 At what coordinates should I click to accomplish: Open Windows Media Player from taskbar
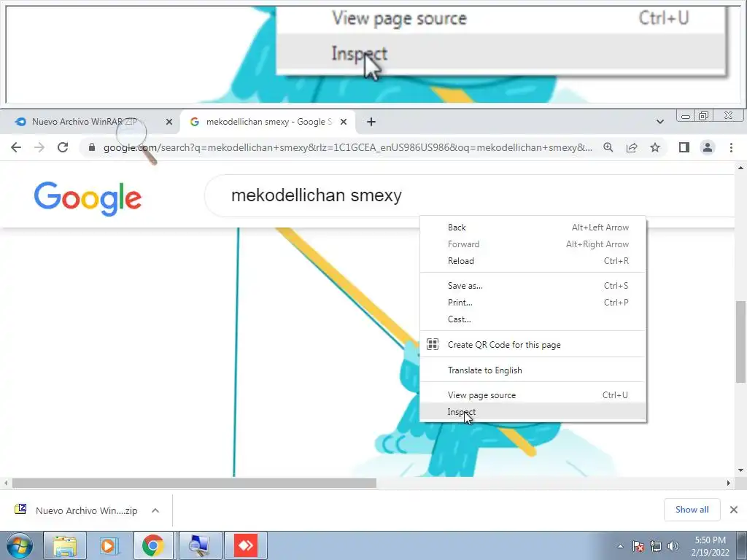tap(109, 545)
